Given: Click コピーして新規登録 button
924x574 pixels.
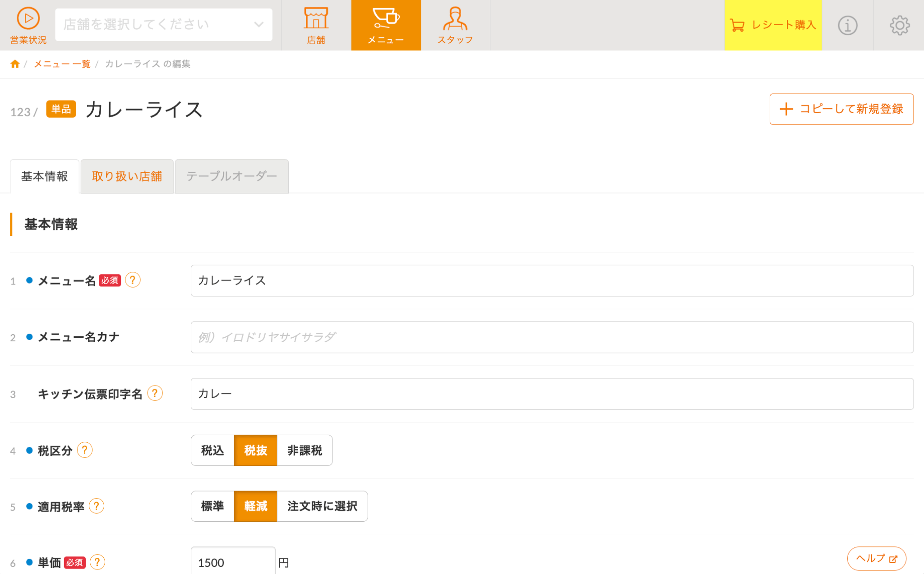Looking at the screenshot, I should coord(841,109).
